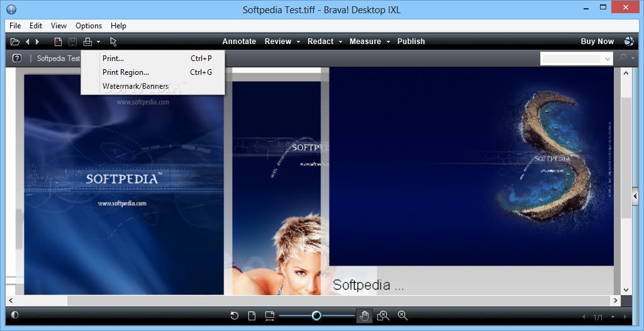The height and width of the screenshot is (331, 644).
Task: Click the red exclamation document icon
Action: [x=58, y=42]
